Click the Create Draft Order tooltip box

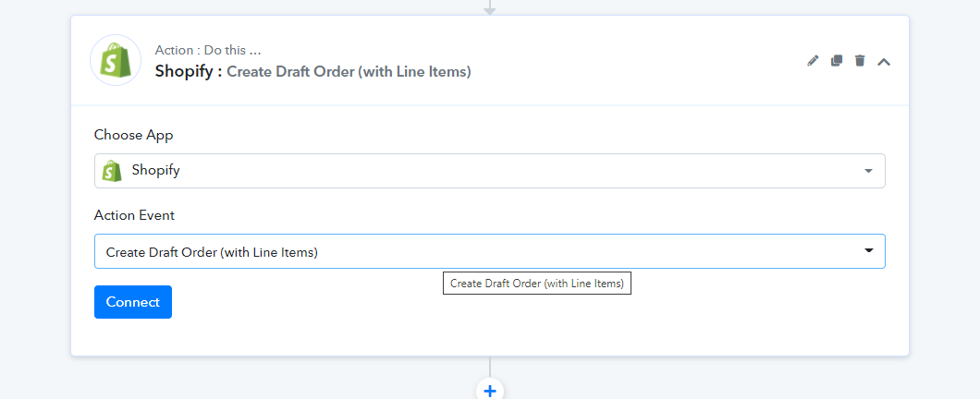537,284
